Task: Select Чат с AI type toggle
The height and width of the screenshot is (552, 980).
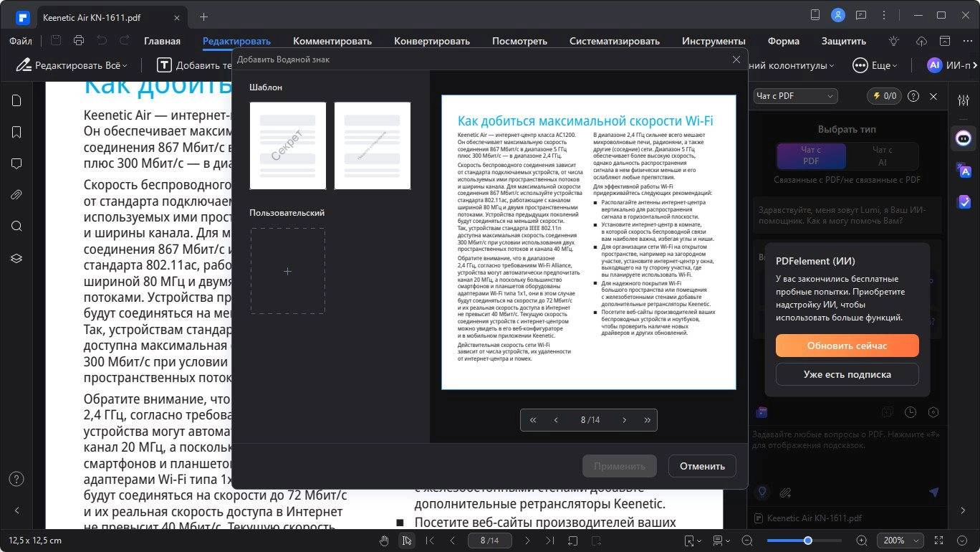Action: click(x=881, y=156)
